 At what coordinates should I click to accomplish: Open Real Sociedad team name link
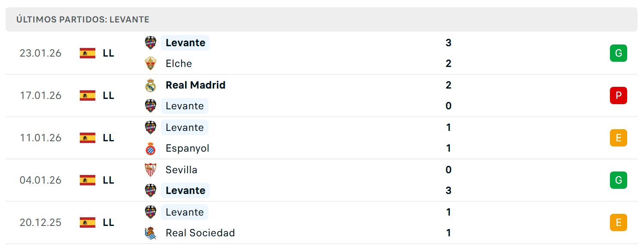pyautogui.click(x=200, y=233)
